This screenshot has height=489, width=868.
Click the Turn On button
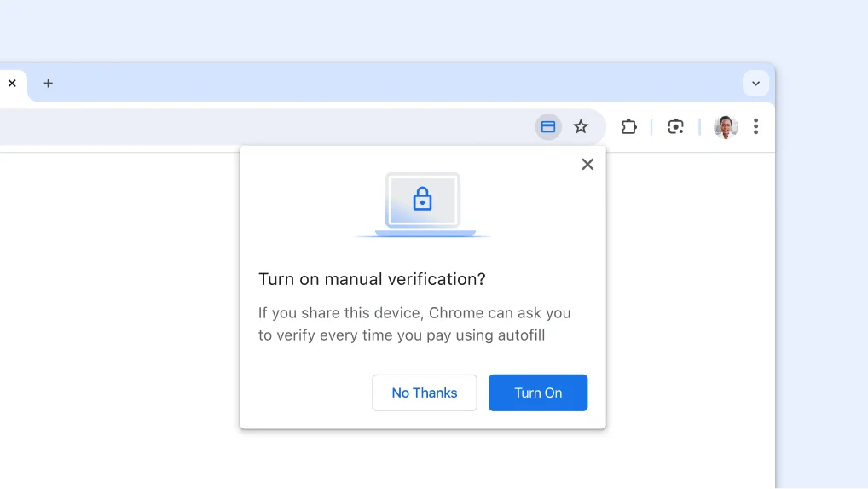(538, 393)
